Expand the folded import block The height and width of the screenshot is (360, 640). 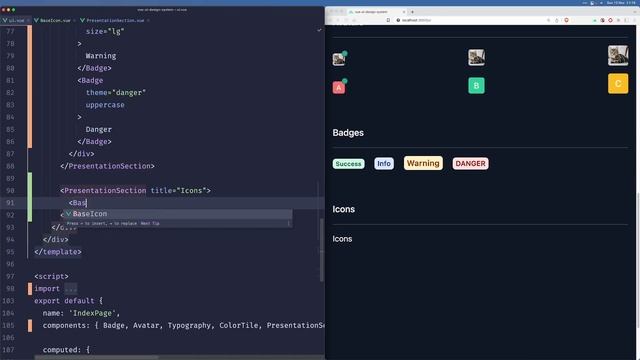click(71, 289)
